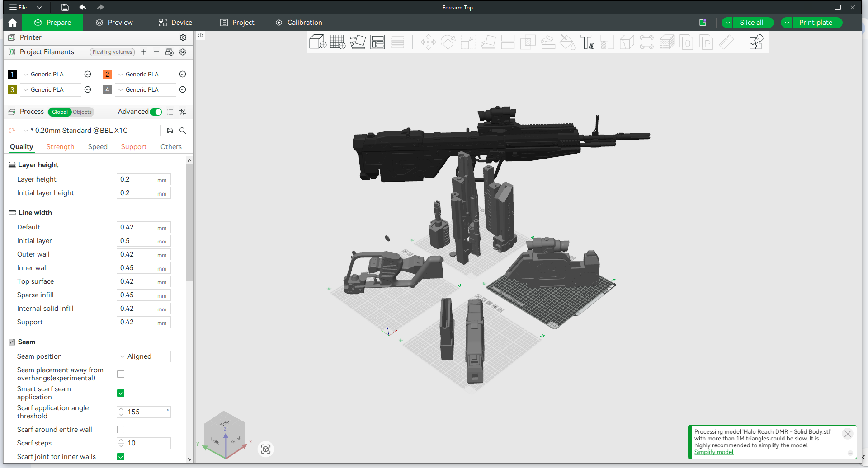
Task: Switch process scope to Objects
Action: [x=82, y=112]
